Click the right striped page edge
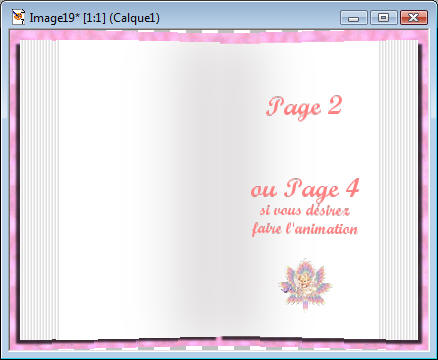Image resolution: width=438 pixels, height=360 pixels. [398, 189]
